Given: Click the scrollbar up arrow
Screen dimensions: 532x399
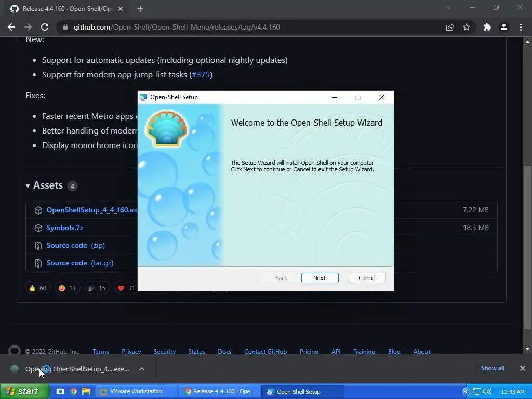Looking at the screenshot, I should click(x=527, y=42).
